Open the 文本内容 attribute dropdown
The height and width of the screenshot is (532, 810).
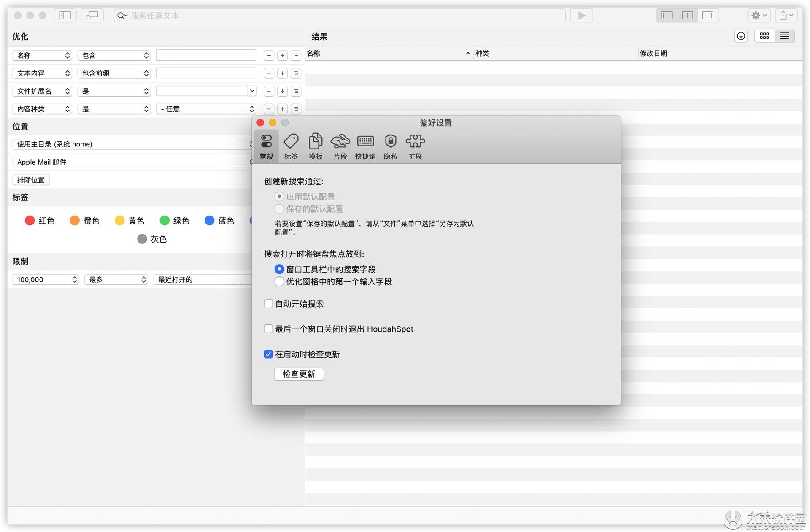click(42, 73)
